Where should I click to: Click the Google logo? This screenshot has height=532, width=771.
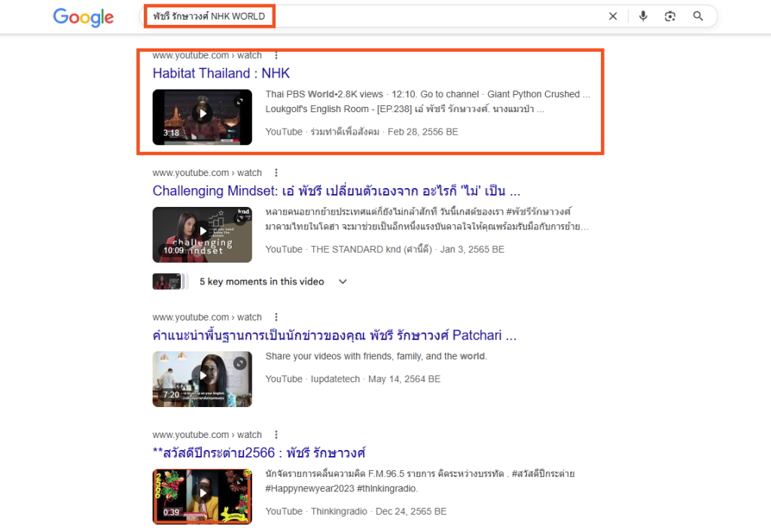tap(84, 17)
